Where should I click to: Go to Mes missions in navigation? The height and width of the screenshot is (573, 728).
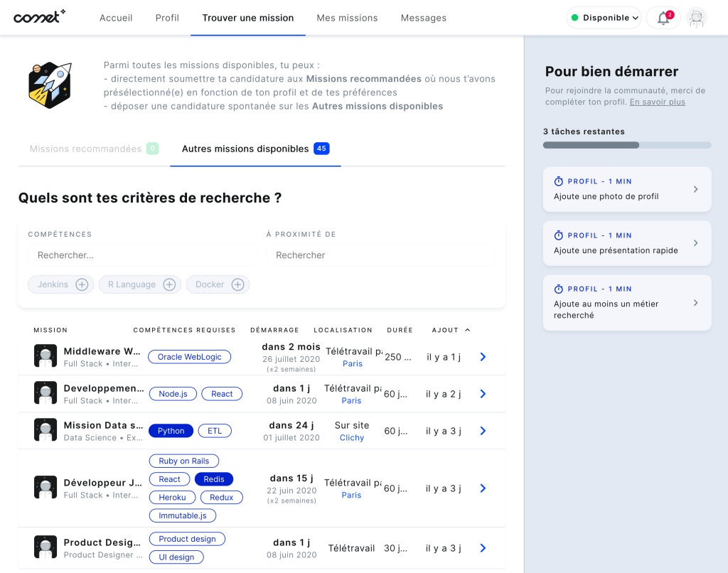click(x=347, y=18)
